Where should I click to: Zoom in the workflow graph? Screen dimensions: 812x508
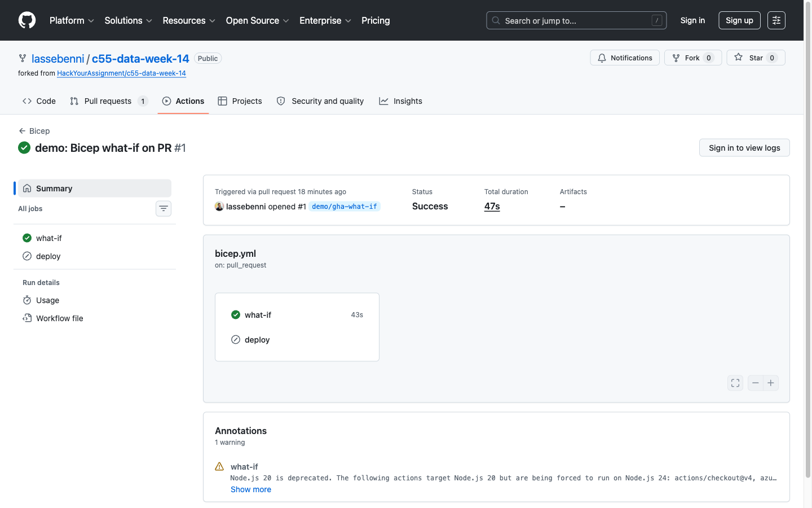771,383
